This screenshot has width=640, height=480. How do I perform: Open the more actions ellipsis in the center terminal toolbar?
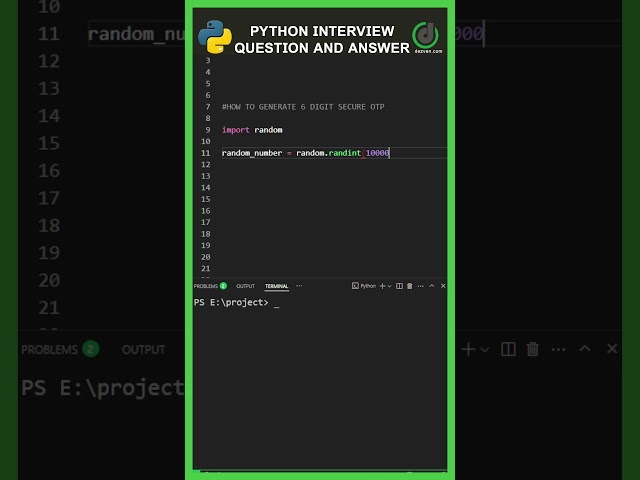point(421,286)
